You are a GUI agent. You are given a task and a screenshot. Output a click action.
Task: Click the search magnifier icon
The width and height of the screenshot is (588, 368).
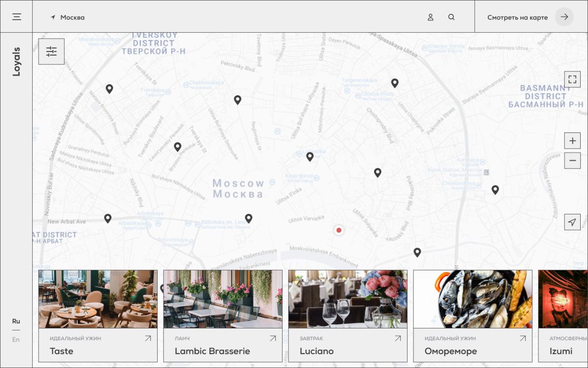pos(452,17)
